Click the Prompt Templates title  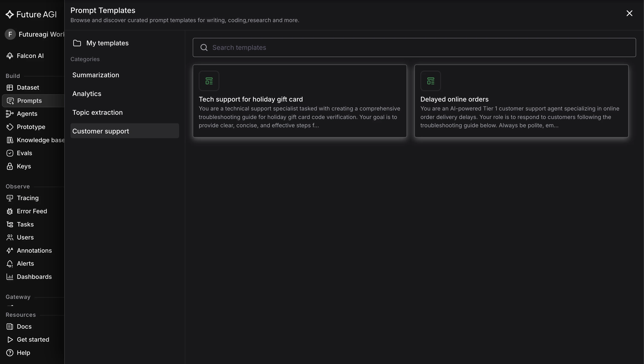[x=103, y=10]
